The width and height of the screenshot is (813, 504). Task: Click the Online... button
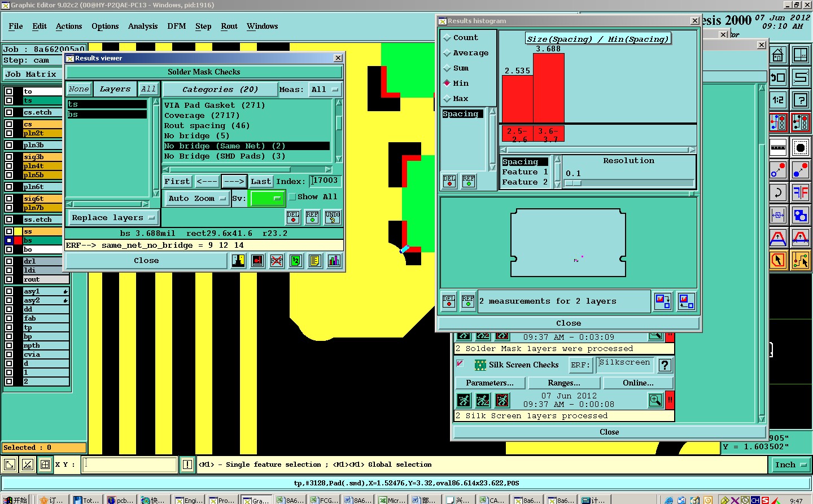coord(639,383)
